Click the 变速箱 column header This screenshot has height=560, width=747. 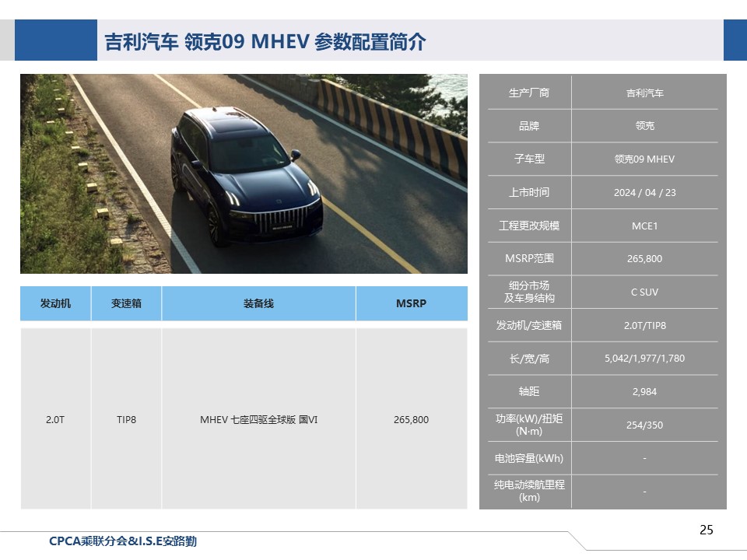click(126, 303)
